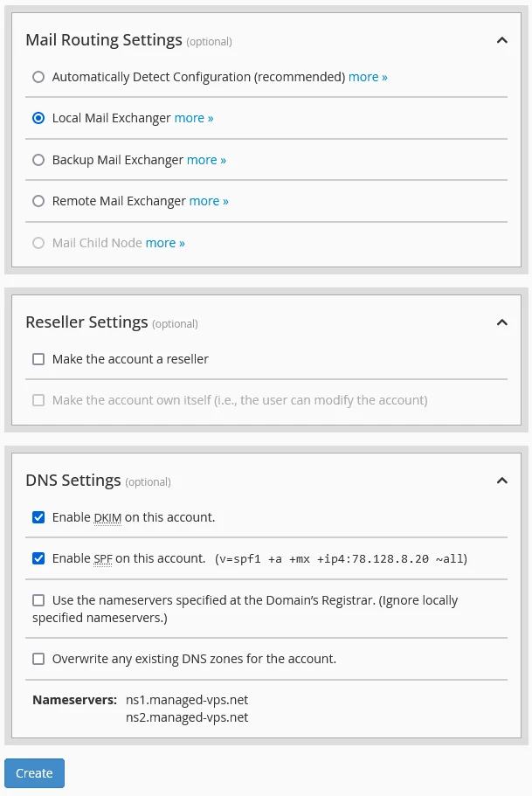The width and height of the screenshot is (532, 796).
Task: Open more info about Mail Child Node
Action: pyautogui.click(x=165, y=243)
